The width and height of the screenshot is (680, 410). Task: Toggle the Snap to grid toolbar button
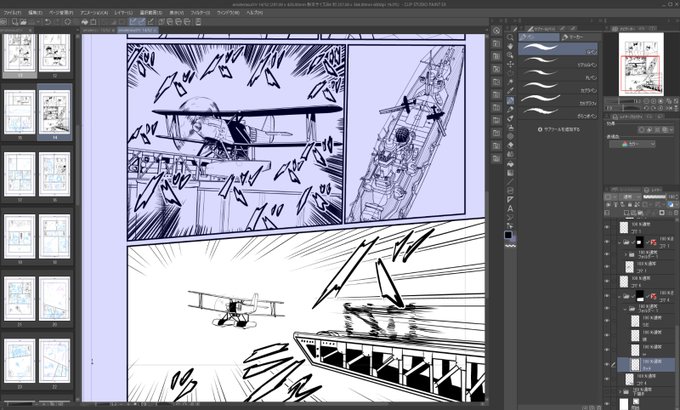[150, 22]
